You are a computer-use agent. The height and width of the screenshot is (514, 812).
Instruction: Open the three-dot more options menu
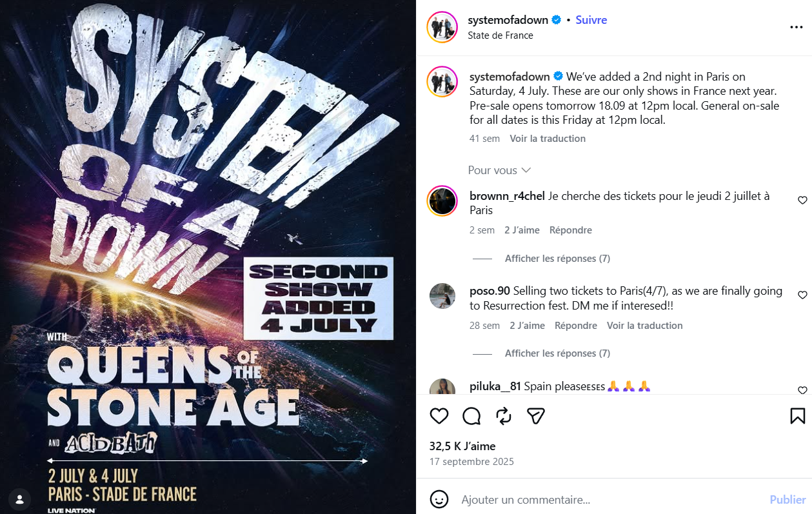click(x=796, y=28)
